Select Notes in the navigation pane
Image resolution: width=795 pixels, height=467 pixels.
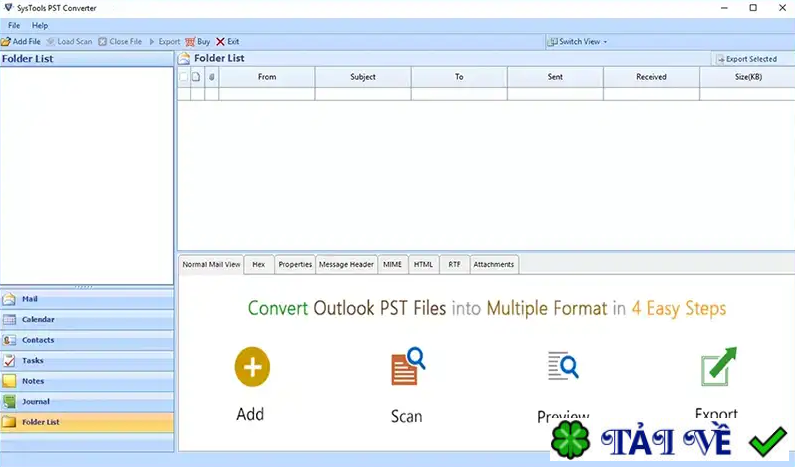(x=87, y=381)
